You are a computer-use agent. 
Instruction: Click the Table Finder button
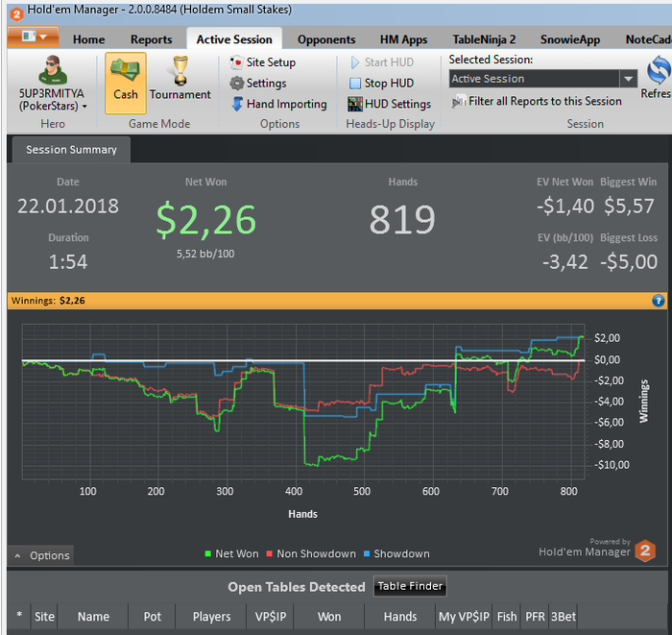[x=410, y=586]
